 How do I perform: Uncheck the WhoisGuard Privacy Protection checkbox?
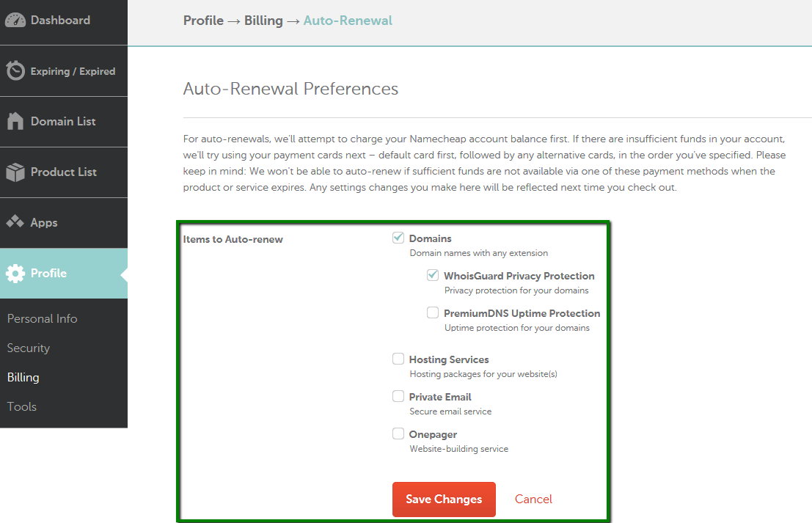pos(433,275)
